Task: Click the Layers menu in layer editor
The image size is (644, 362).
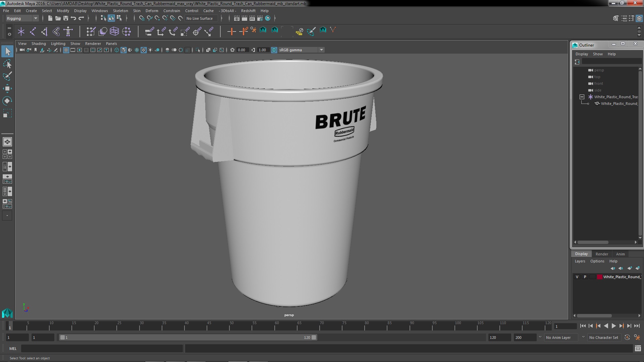Action: (x=580, y=261)
